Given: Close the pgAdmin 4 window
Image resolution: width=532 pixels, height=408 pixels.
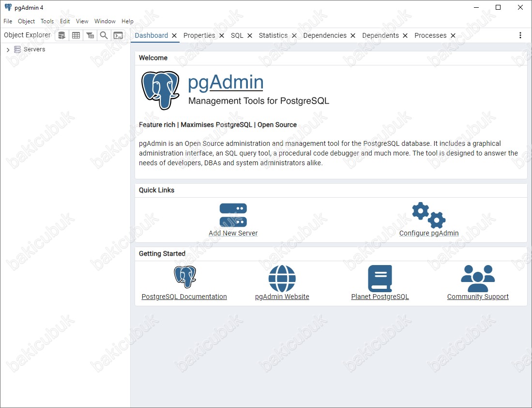Looking at the screenshot, I should pos(520,7).
